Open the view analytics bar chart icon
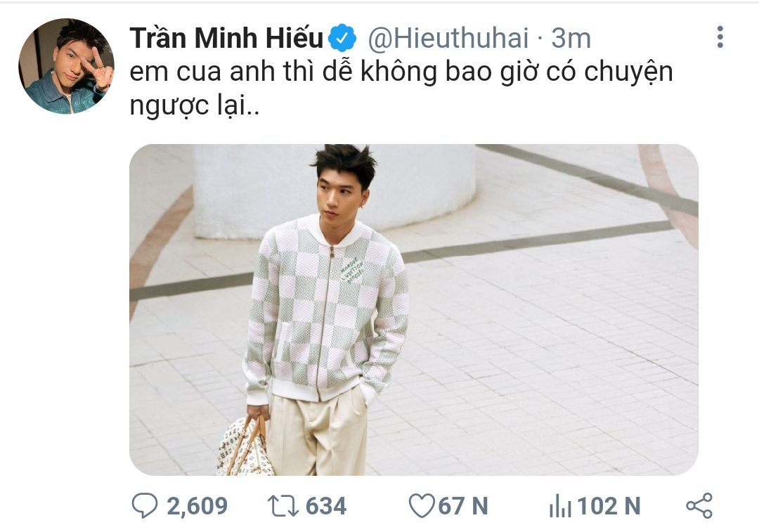759x532 pixels. pyautogui.click(x=560, y=506)
